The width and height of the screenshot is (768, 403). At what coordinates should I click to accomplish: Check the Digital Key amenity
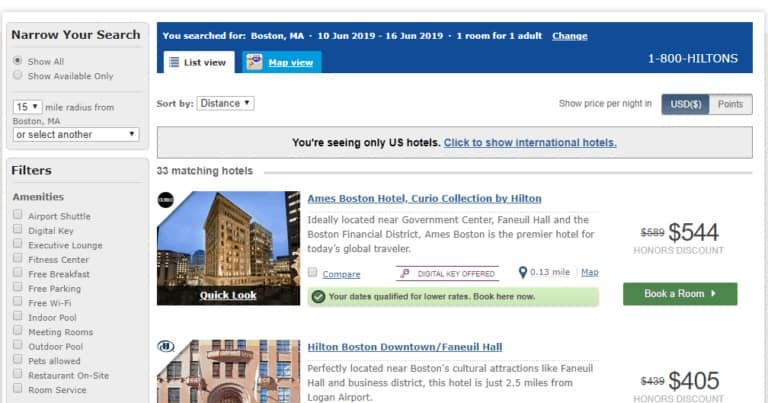(x=18, y=229)
